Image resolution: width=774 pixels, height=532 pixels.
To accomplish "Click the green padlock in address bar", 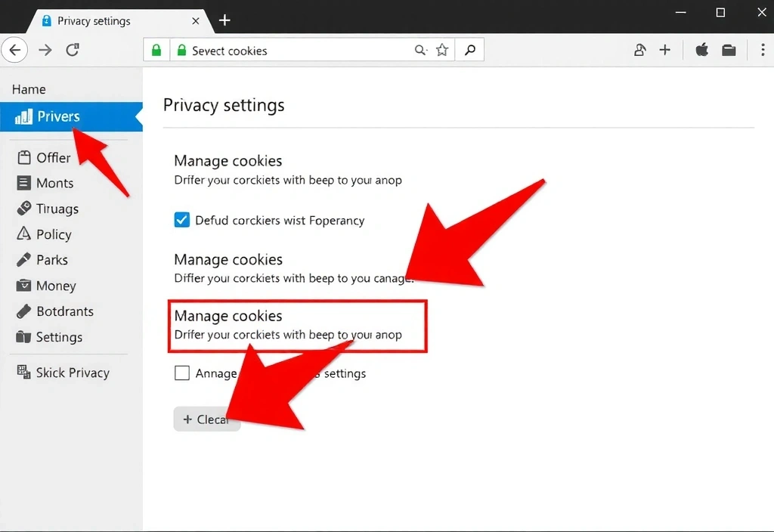I will coord(156,50).
